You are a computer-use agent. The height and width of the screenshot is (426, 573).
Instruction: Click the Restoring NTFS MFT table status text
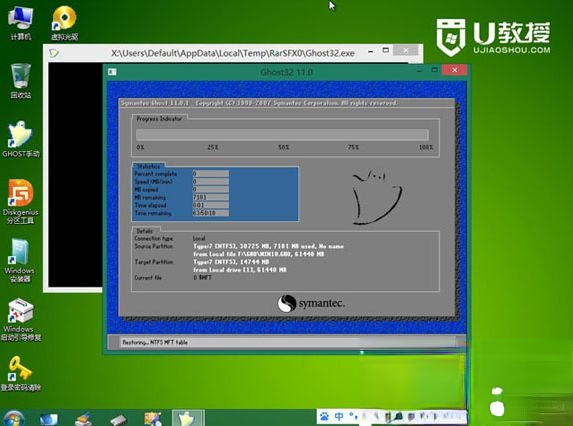155,342
